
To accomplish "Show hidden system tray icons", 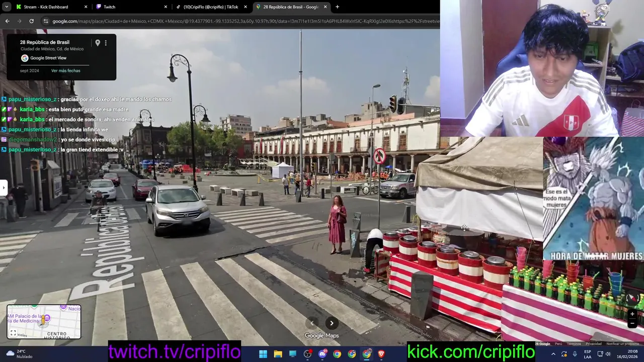I will tap(553, 354).
